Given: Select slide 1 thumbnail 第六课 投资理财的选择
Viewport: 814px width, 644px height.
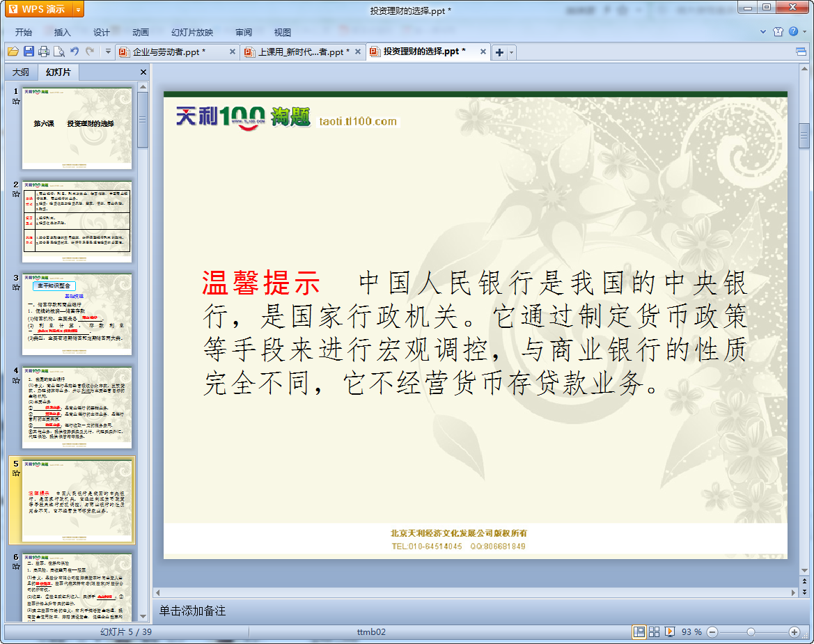Looking at the screenshot, I should click(77, 128).
